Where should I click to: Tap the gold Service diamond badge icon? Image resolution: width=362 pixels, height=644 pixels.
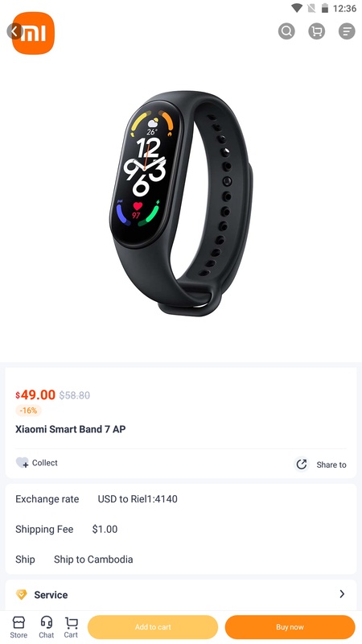pos(22,595)
